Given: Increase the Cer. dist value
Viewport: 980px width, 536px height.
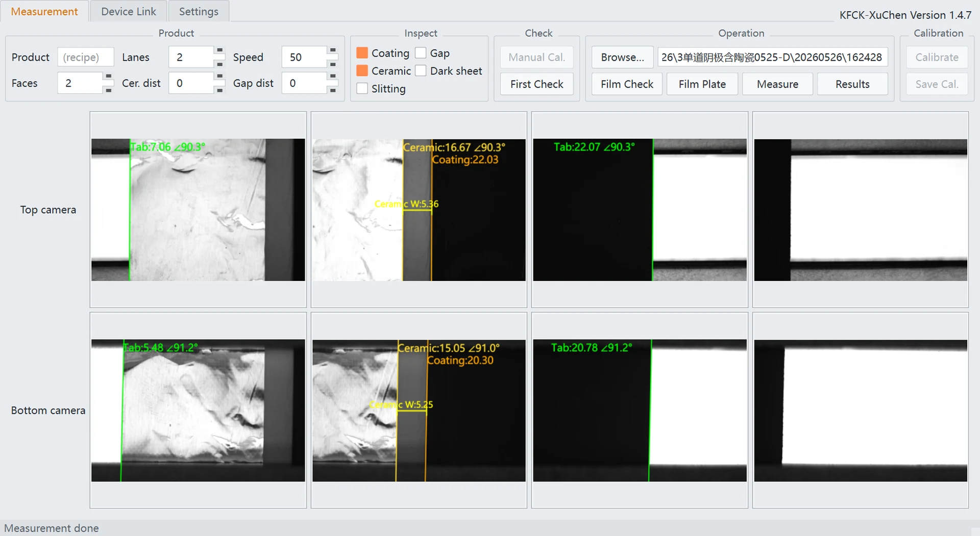Looking at the screenshot, I should coord(219,76).
